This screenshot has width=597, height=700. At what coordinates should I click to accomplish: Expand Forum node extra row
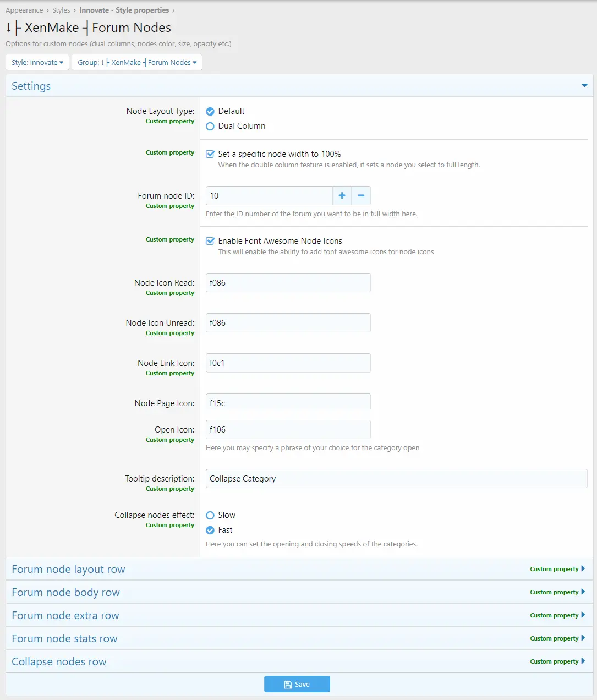pos(299,615)
